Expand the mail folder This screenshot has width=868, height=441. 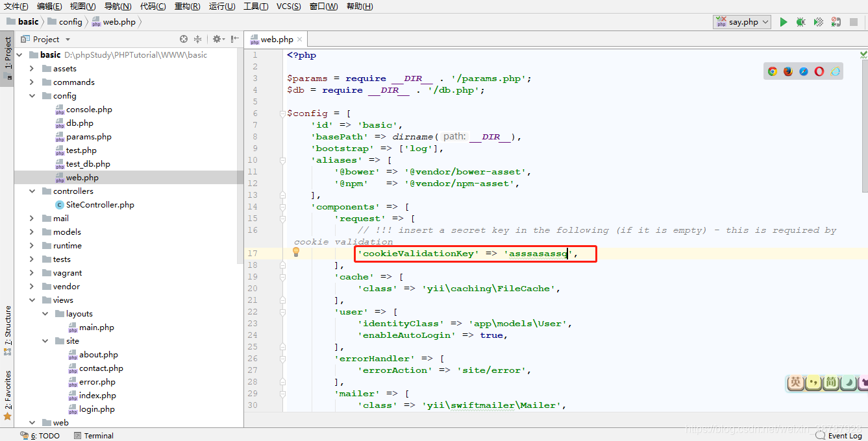click(x=32, y=219)
